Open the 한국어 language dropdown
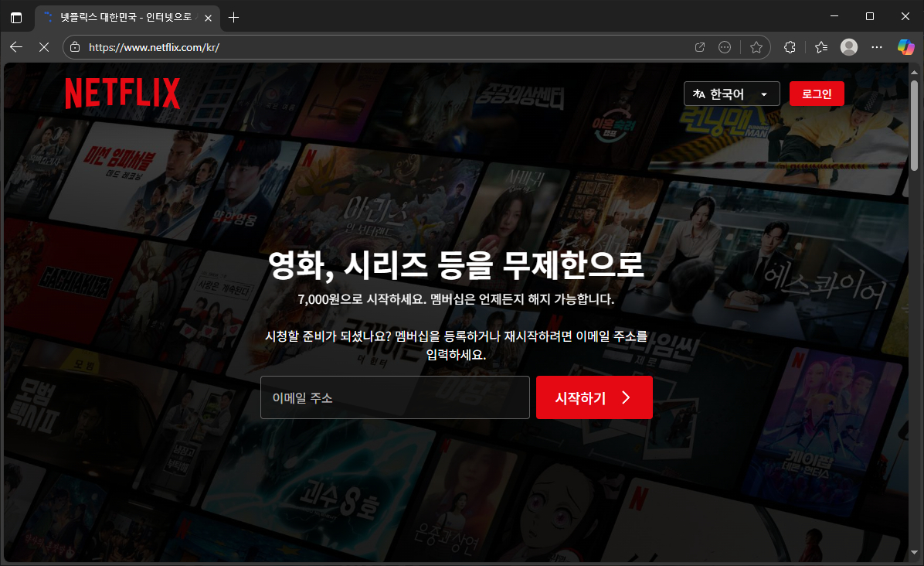Screen dimensions: 924x566 [731, 93]
